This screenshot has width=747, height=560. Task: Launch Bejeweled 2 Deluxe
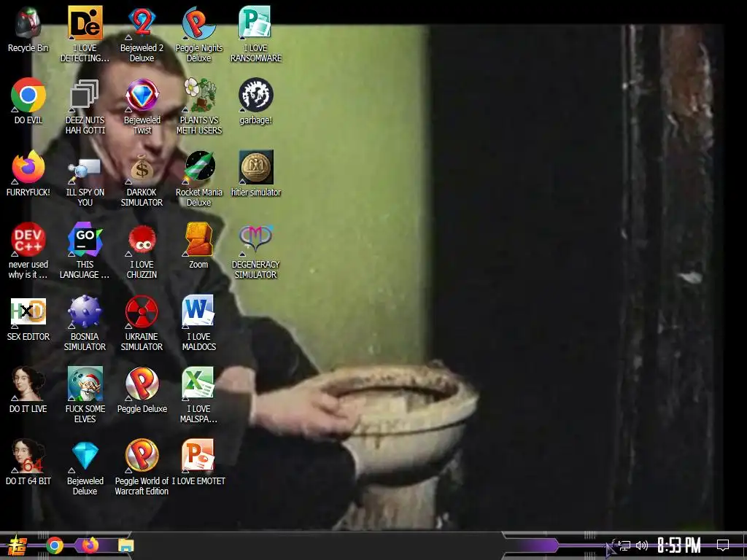click(x=142, y=23)
